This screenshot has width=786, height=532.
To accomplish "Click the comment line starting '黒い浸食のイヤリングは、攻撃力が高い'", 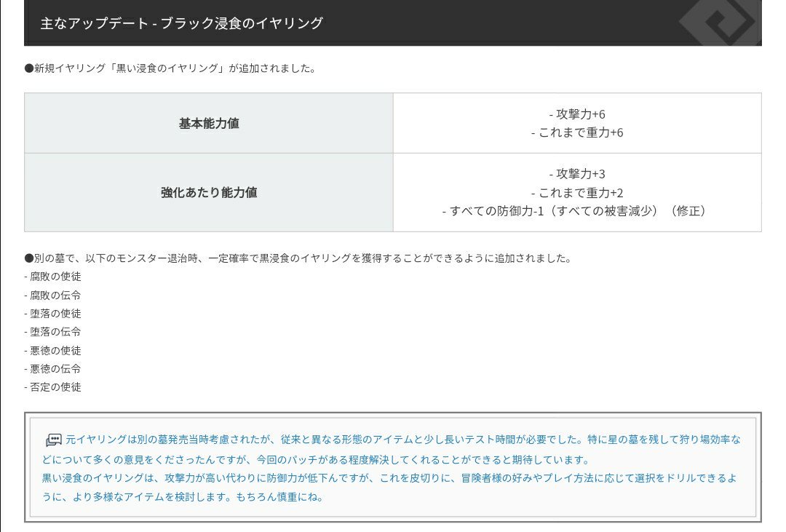I will [x=389, y=478].
